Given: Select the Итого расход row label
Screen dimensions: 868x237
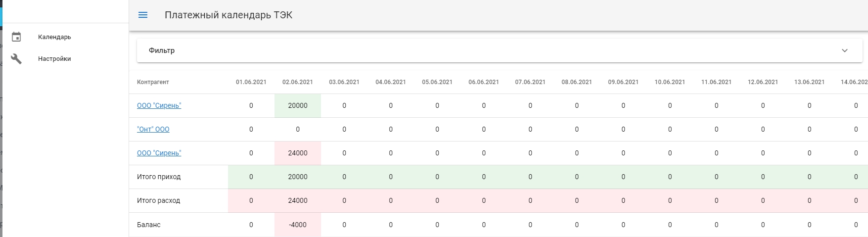Looking at the screenshot, I should 158,200.
